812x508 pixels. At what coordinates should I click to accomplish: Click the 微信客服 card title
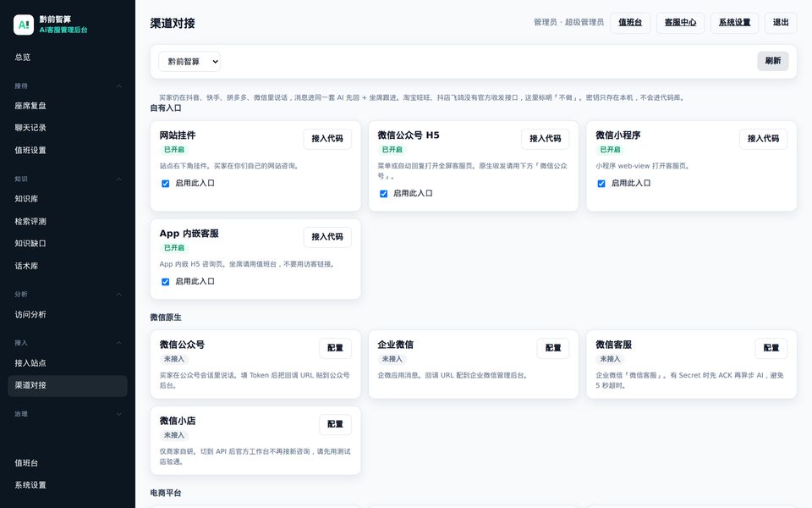click(x=614, y=345)
